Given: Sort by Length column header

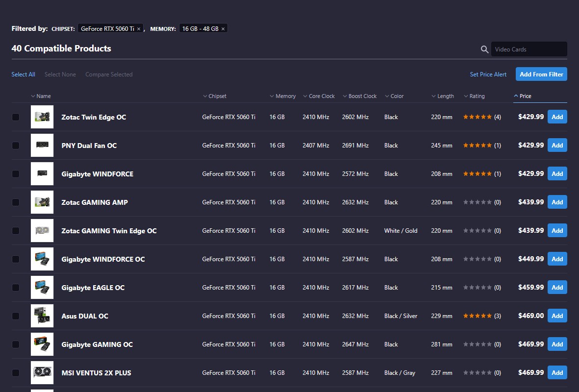Looking at the screenshot, I should [443, 96].
